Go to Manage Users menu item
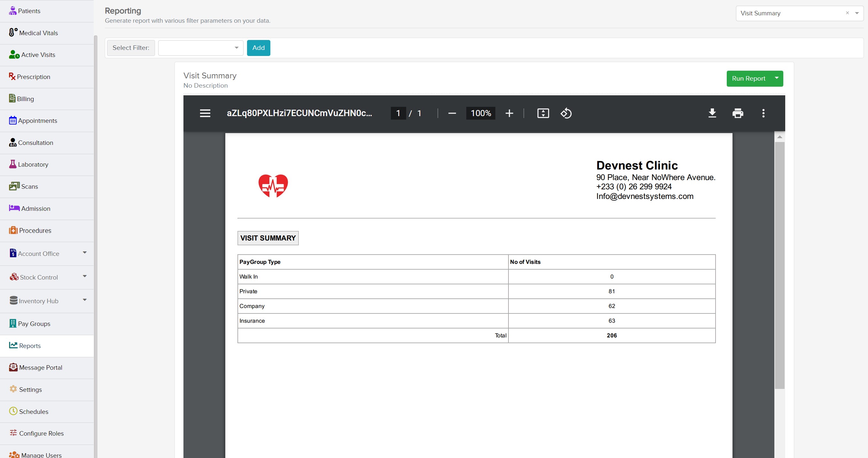This screenshot has height=458, width=868. [x=47, y=452]
